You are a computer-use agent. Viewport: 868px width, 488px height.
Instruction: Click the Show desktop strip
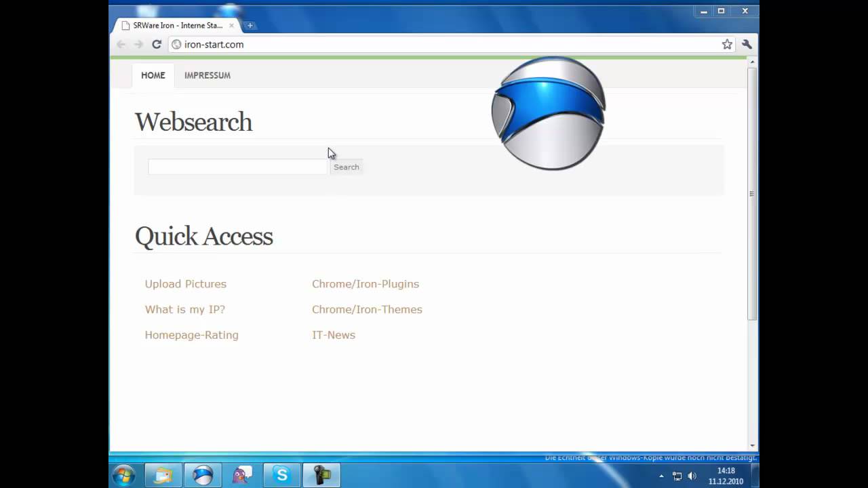coord(755,475)
